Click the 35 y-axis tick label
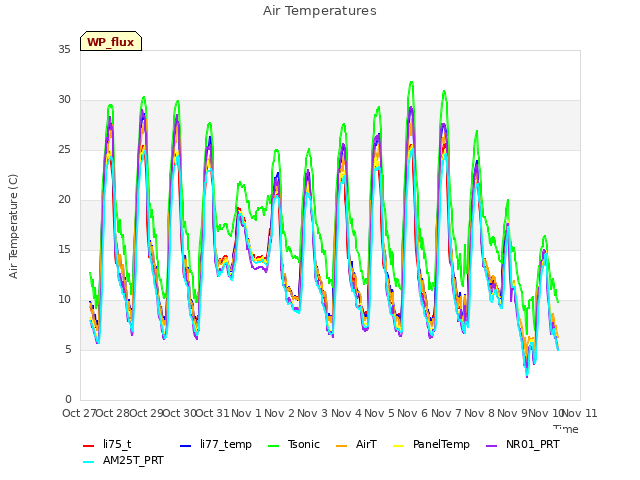Screen dimensions: 640x480 tap(64, 49)
